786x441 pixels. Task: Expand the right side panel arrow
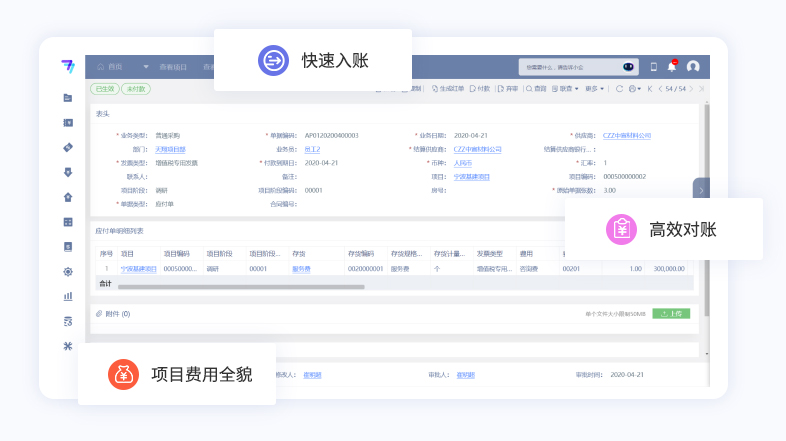701,189
